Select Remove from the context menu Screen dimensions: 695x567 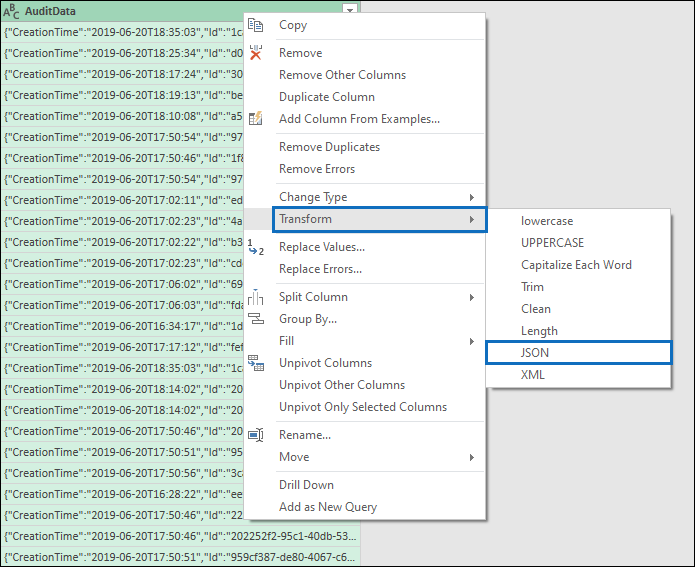point(364,53)
